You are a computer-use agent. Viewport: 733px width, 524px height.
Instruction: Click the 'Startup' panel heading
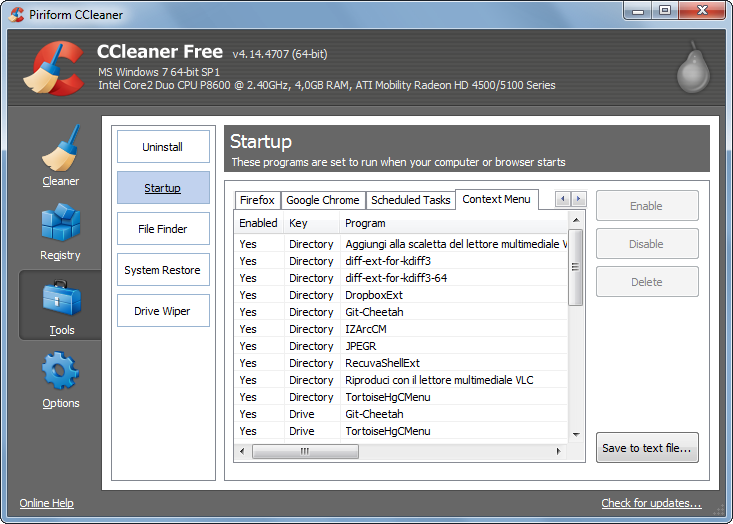(261, 142)
